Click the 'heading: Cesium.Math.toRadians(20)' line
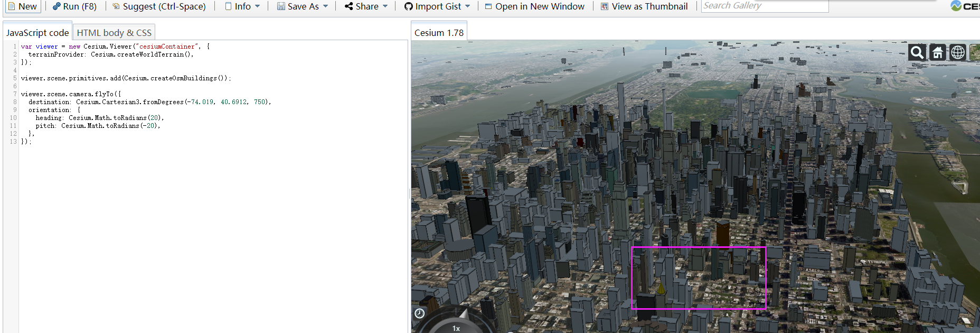The height and width of the screenshot is (333, 980). [100, 118]
